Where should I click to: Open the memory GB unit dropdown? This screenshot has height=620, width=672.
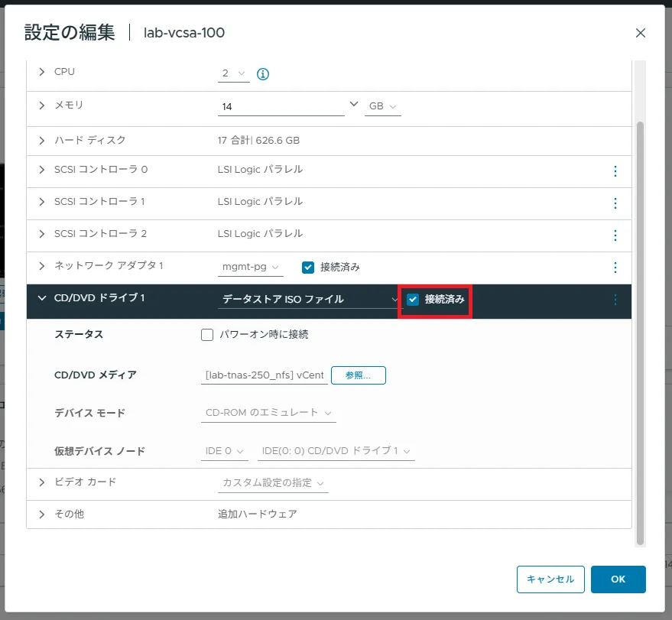point(383,107)
